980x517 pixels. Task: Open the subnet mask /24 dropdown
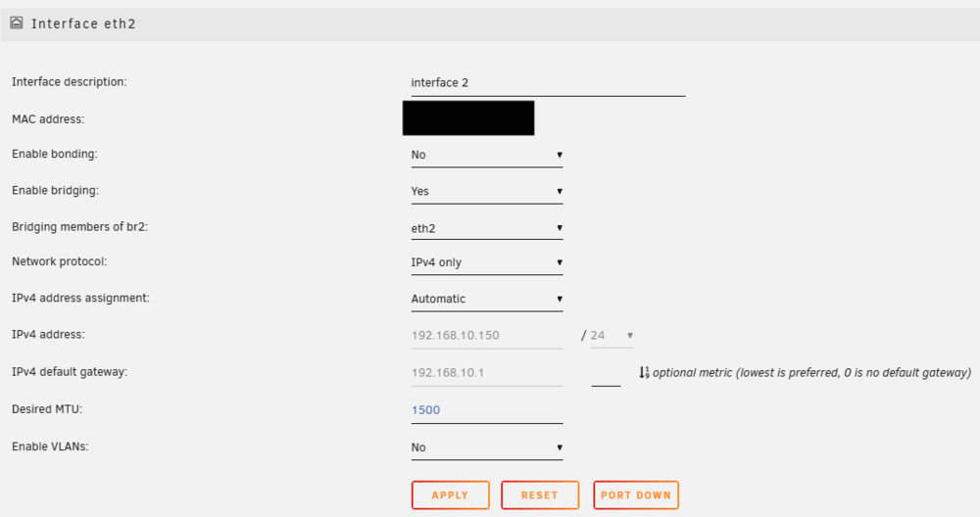click(612, 335)
